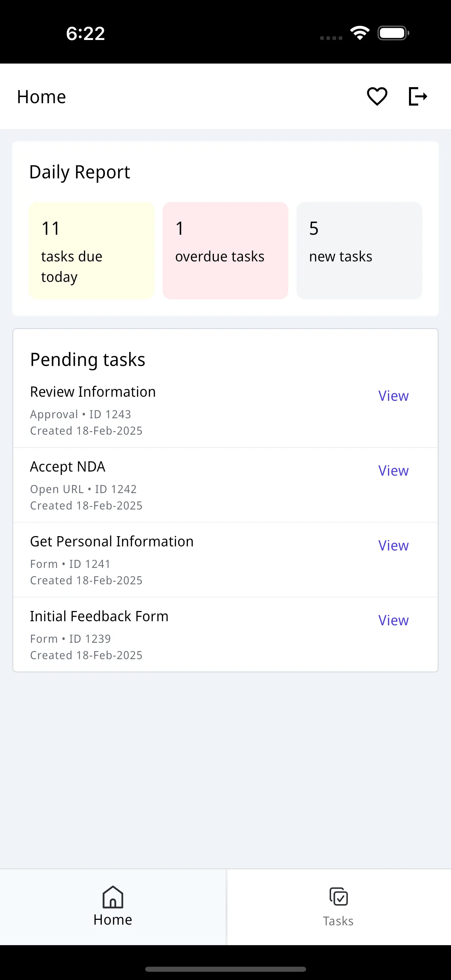Image resolution: width=451 pixels, height=980 pixels.
Task: Tap the battery indicator icon
Action: [393, 33]
